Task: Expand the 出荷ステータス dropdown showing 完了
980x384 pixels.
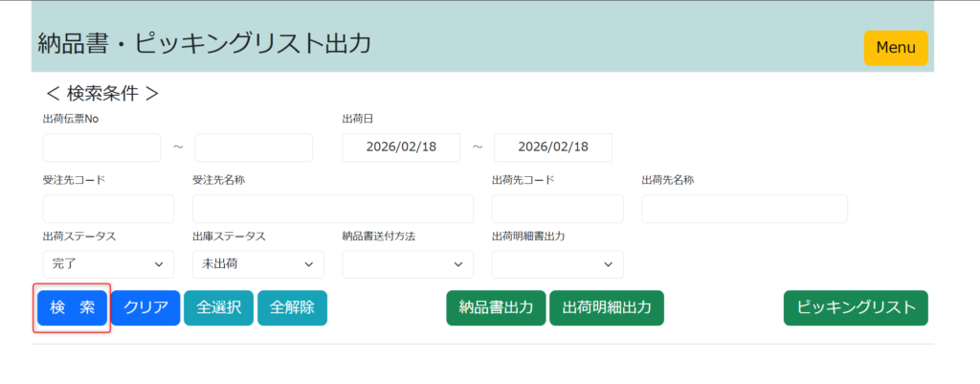Action: point(108,264)
